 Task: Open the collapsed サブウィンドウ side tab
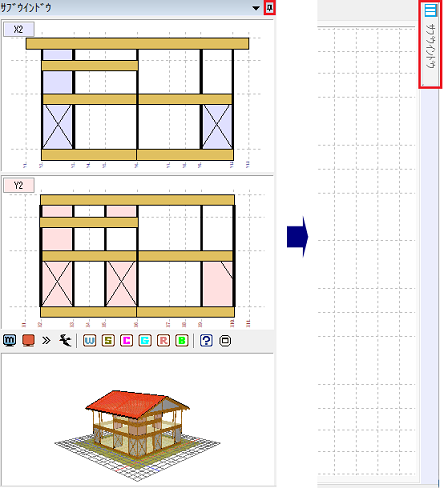point(430,45)
